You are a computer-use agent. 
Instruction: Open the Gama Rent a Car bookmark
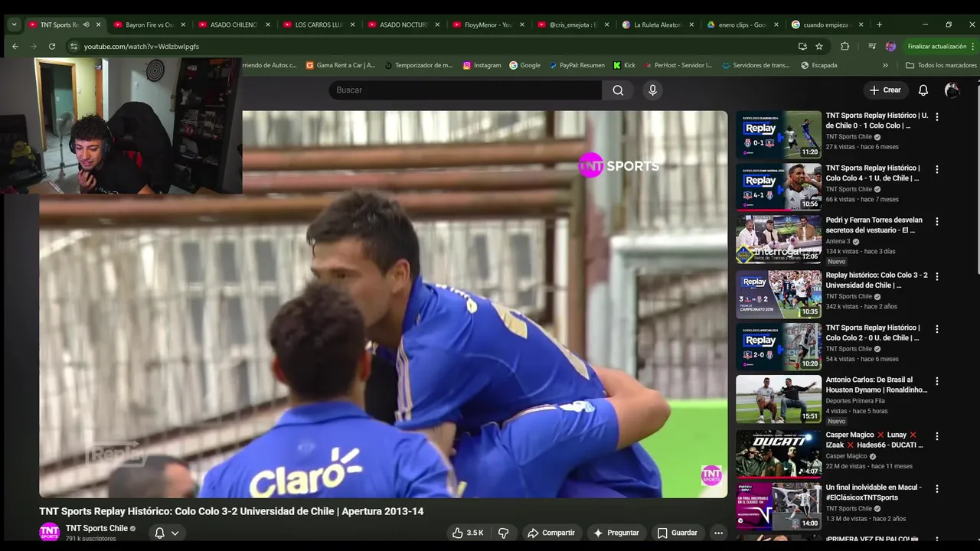tap(340, 65)
